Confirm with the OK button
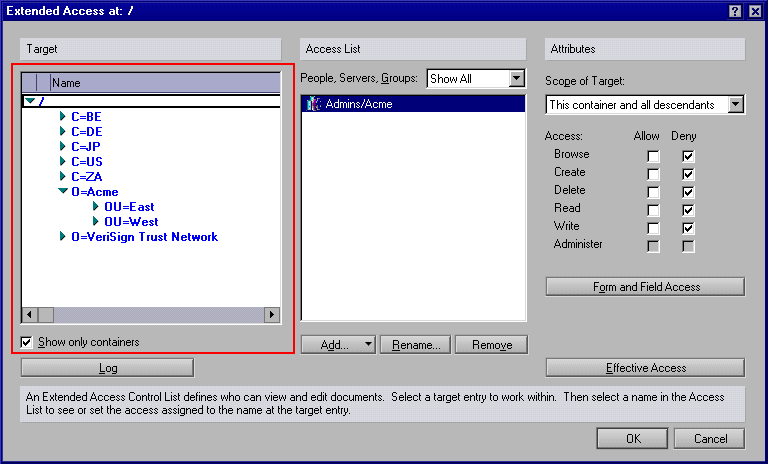 tap(632, 439)
